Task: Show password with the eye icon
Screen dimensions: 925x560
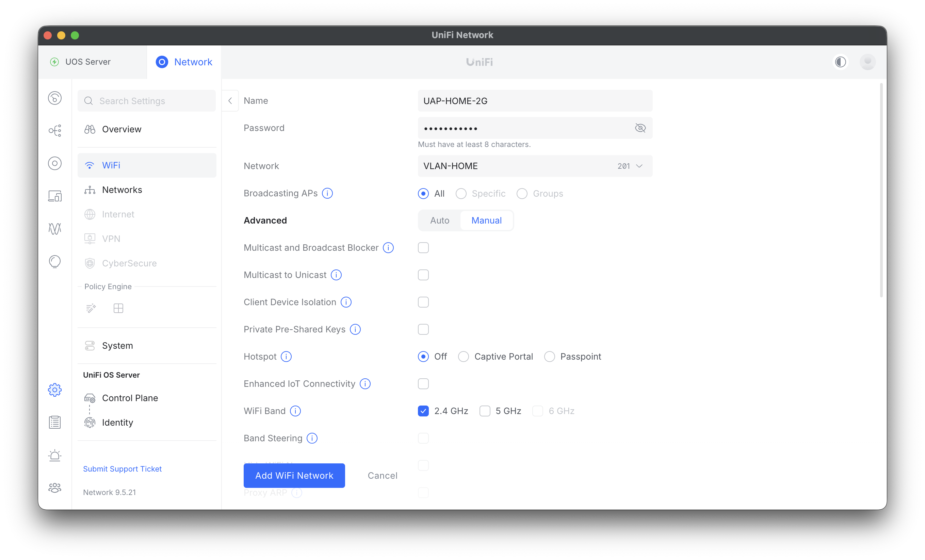Action: point(640,128)
